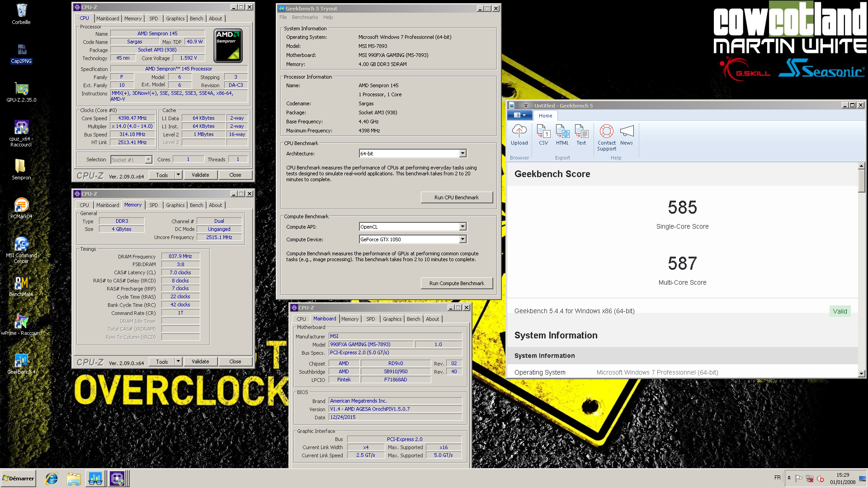Open the cpuz_x64 shortcut icon
Image resolution: width=868 pixels, height=488 pixels.
pos(21,133)
